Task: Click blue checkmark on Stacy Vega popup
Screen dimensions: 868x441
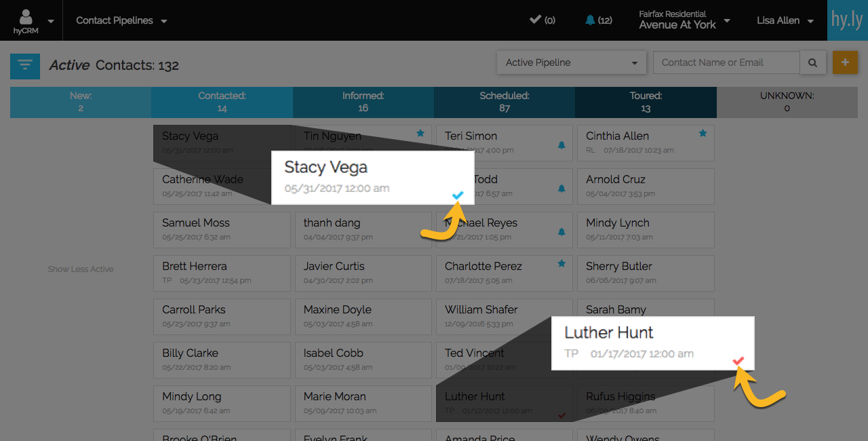Action: tap(458, 195)
